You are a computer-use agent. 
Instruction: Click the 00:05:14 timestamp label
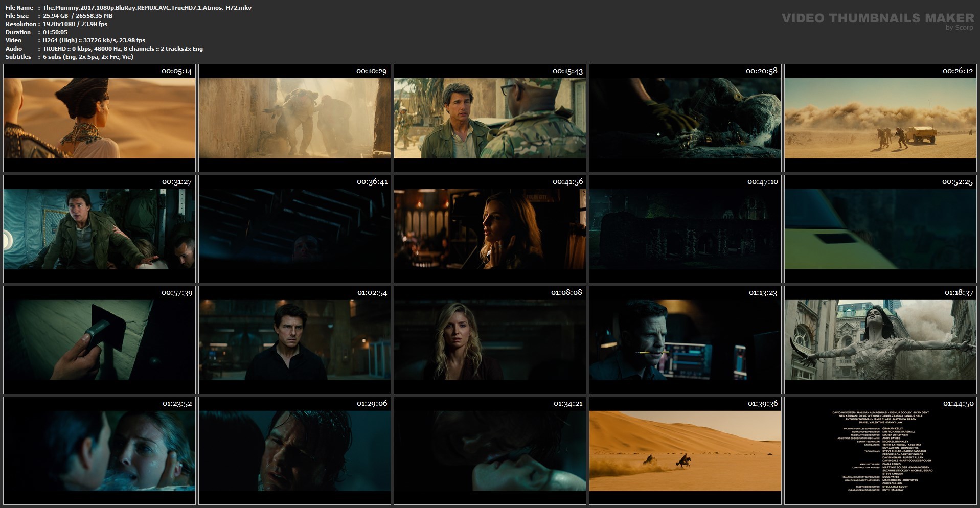177,71
